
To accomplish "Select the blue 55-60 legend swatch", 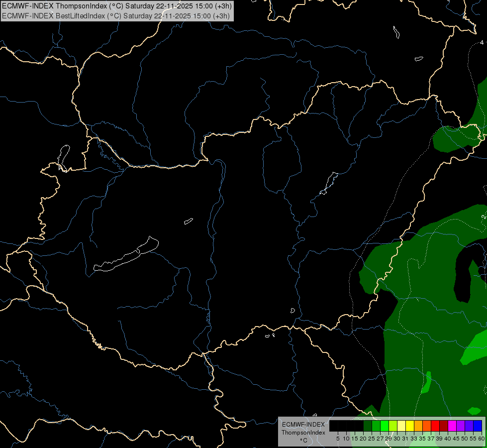I will pos(478,426).
